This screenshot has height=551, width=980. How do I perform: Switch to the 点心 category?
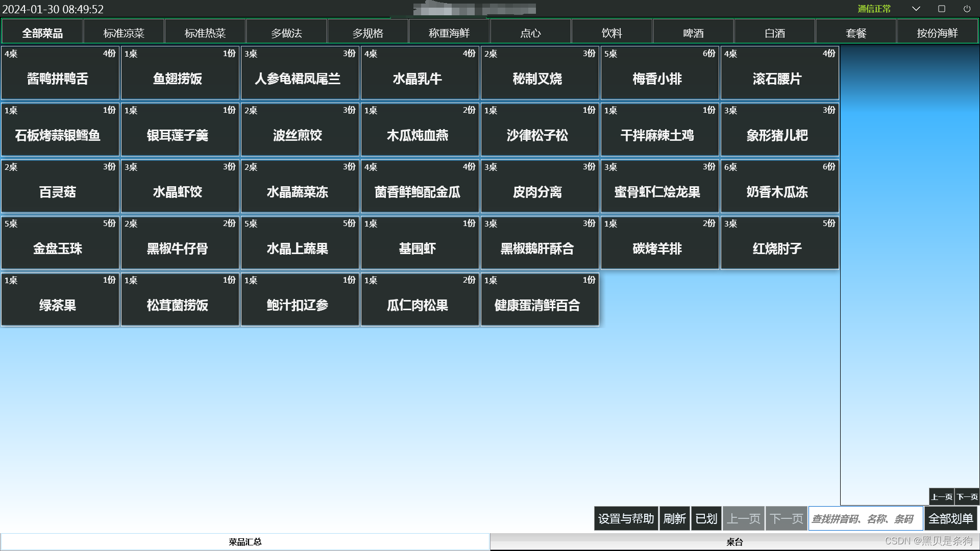[530, 32]
